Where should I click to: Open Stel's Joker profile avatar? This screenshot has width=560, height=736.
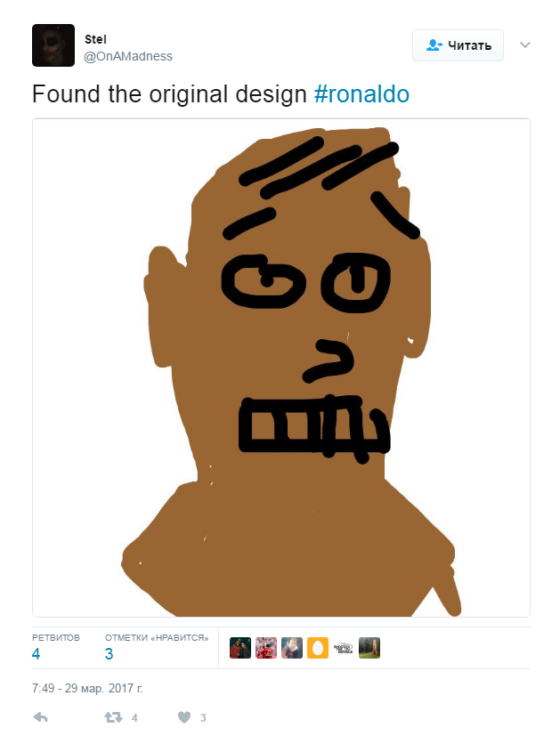click(x=53, y=45)
